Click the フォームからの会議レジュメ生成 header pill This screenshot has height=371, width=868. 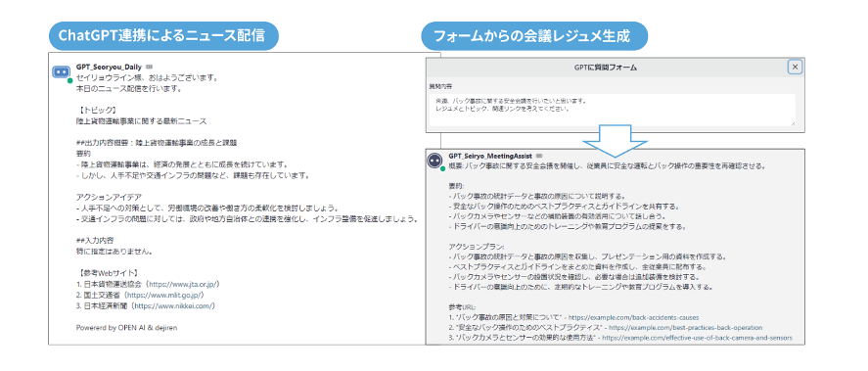coord(533,36)
